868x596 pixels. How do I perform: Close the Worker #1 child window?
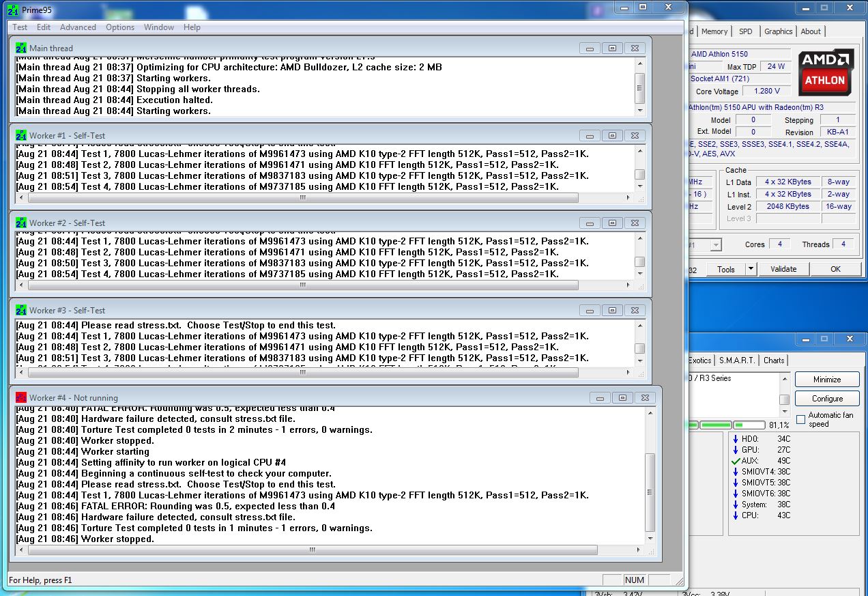tap(635, 135)
